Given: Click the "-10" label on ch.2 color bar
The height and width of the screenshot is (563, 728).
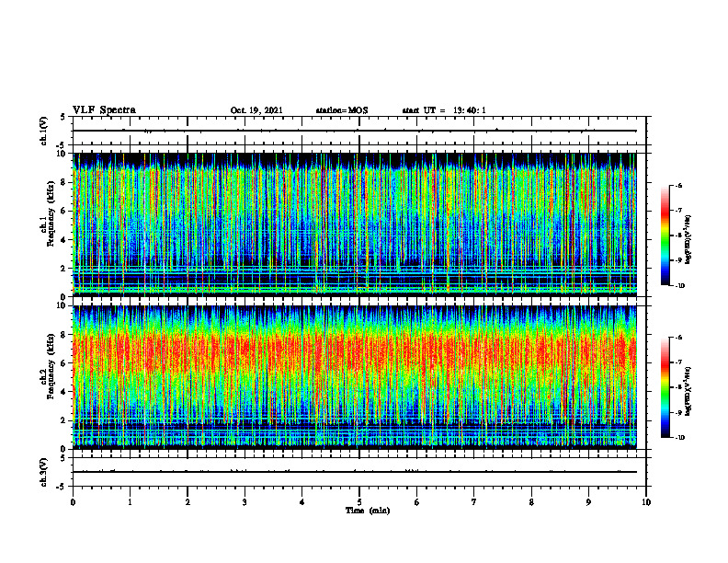Looking at the screenshot, I should pyautogui.click(x=679, y=438).
